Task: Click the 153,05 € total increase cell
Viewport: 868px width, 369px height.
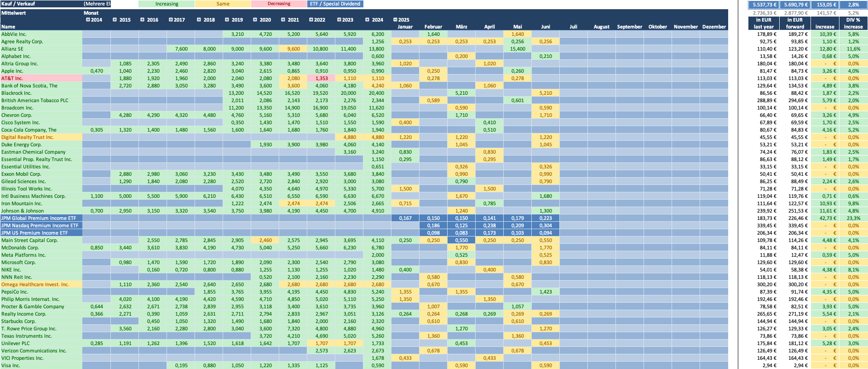Action: point(825,5)
